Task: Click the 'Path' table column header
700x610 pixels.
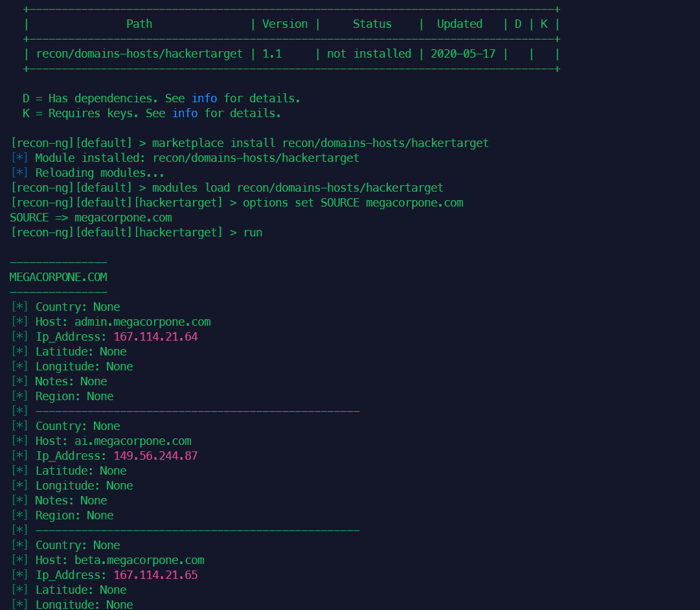Action: [x=139, y=24]
